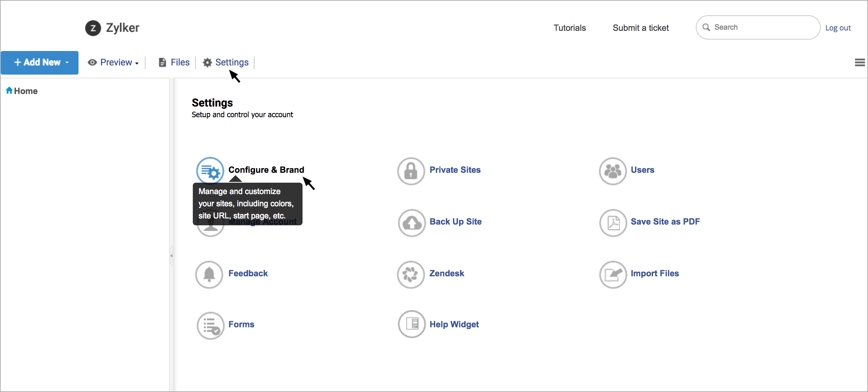Open the Private Sites lock icon
Screen dimensions: 868x392
tap(411, 171)
